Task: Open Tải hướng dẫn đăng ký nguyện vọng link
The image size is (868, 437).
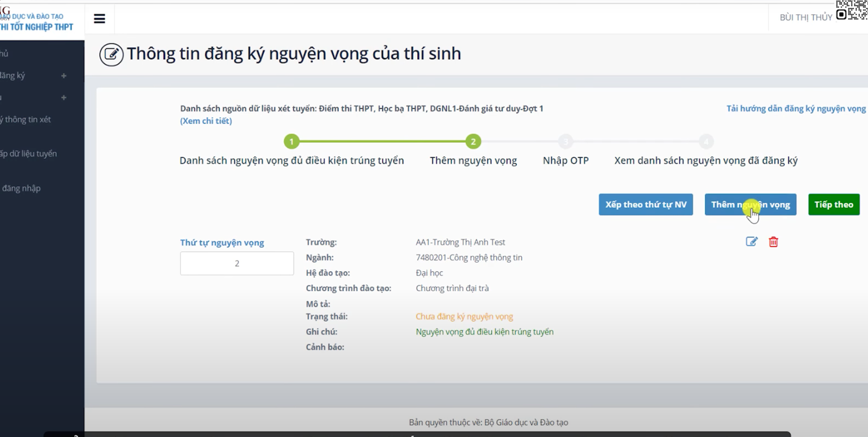Action: (796, 108)
